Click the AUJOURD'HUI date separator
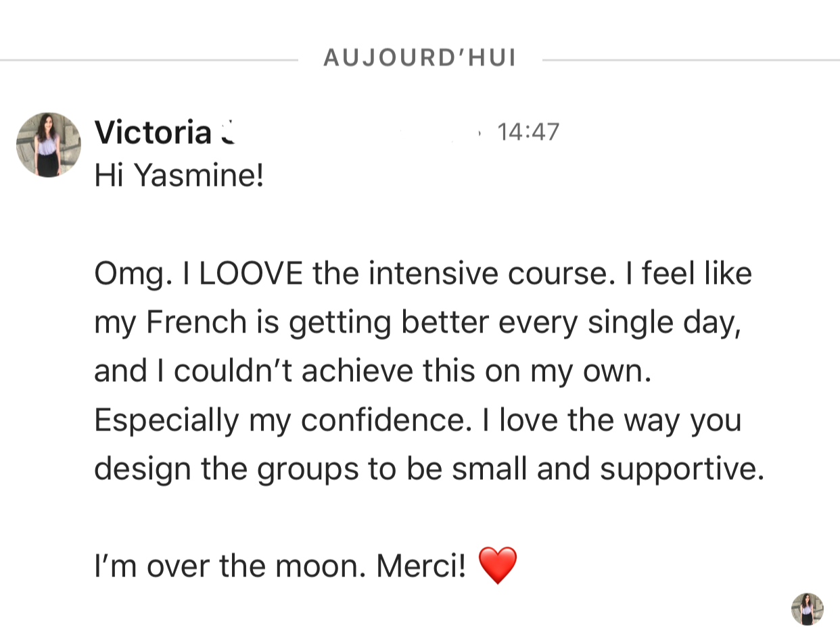The image size is (840, 640). point(419,59)
